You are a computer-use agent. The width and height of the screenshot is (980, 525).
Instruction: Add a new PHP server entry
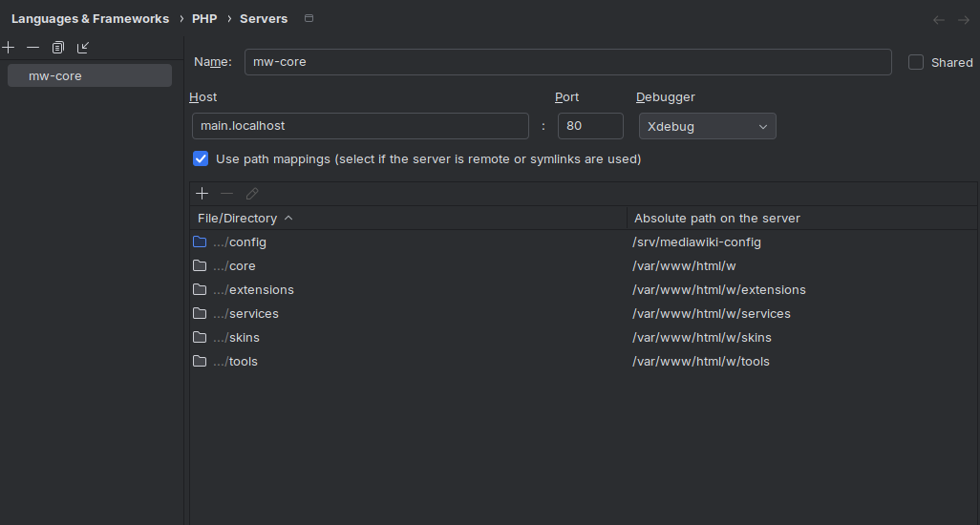click(9, 47)
